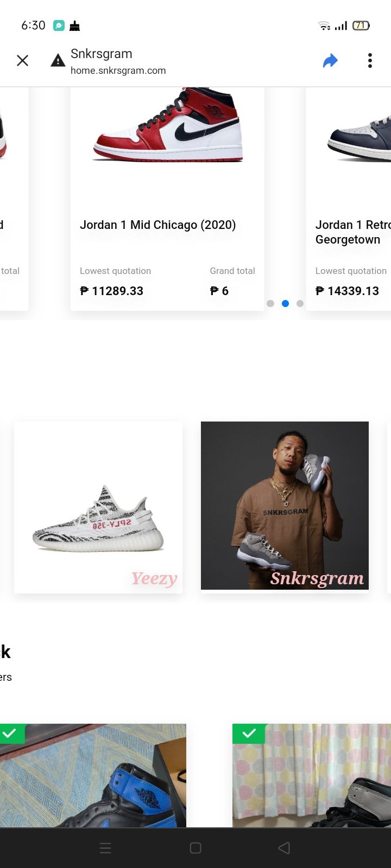Close the Snkrsgram browser tab
Image resolution: width=391 pixels, height=868 pixels.
tap(22, 61)
